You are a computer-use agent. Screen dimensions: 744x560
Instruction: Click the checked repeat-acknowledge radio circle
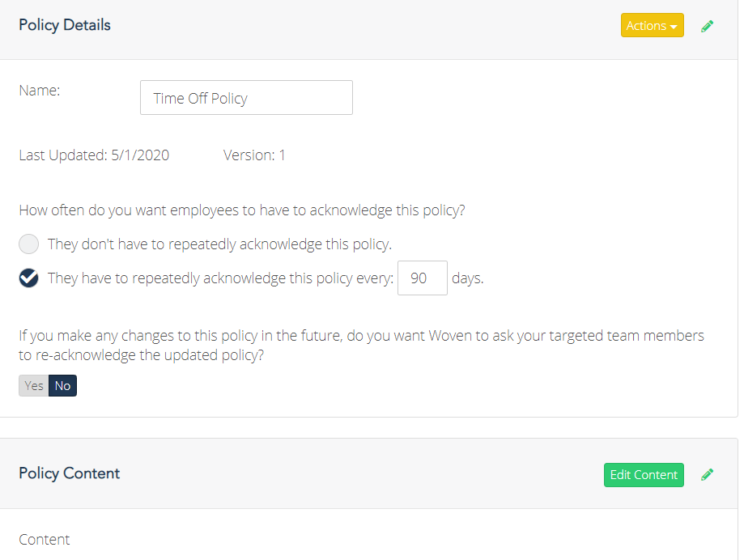(x=28, y=278)
